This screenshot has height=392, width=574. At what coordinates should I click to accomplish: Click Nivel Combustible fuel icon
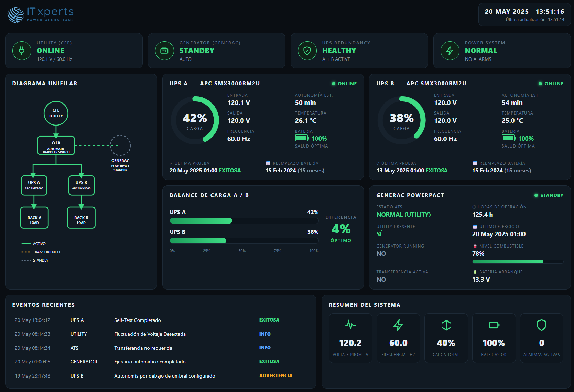point(475,246)
